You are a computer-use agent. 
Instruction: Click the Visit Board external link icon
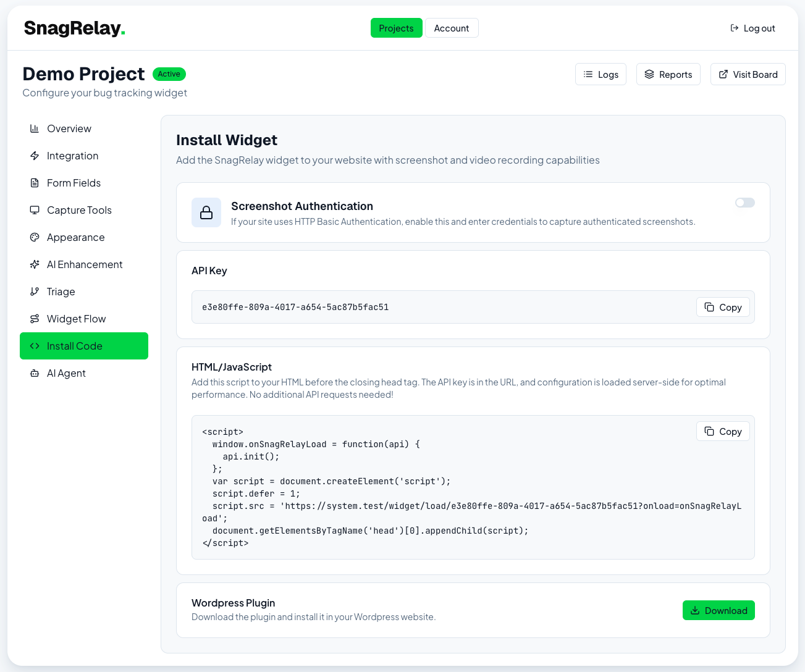[x=723, y=74]
